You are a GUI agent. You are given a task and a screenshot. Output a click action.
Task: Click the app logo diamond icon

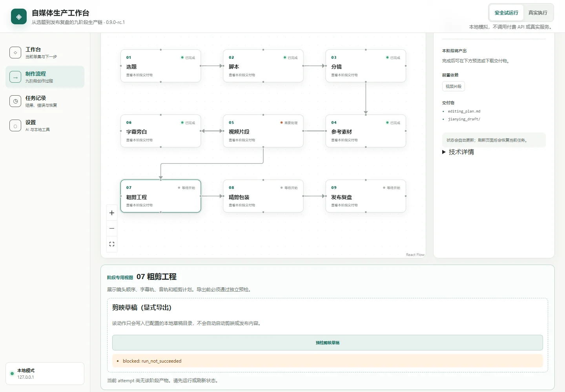point(19,17)
